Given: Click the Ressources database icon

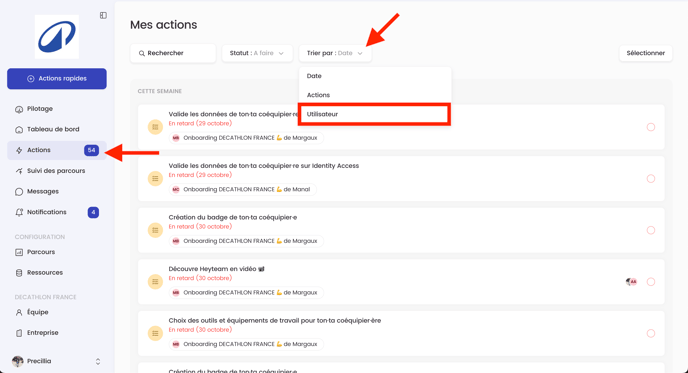Looking at the screenshot, I should (19, 273).
